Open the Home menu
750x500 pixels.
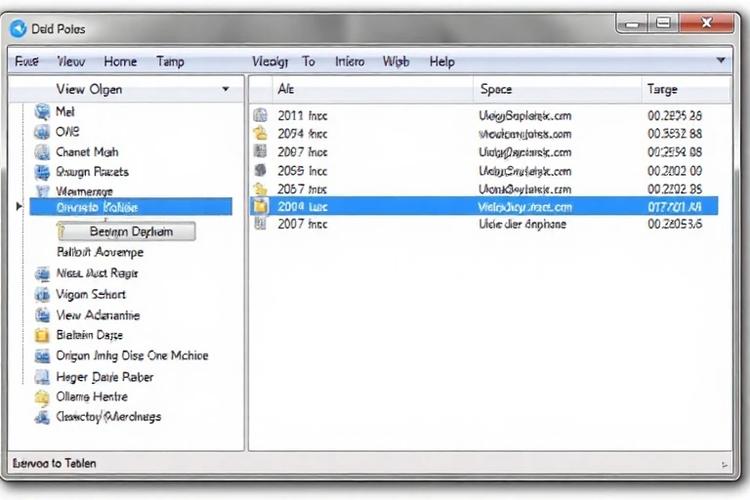[x=120, y=61]
